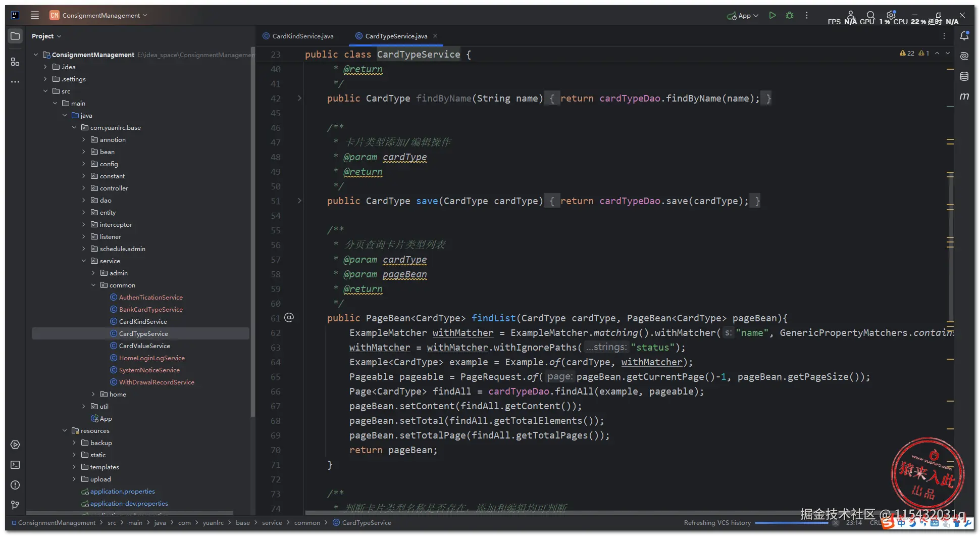The height and width of the screenshot is (536, 980).
Task: Click the yuanlrc breadcrumb
Action: [213, 522]
